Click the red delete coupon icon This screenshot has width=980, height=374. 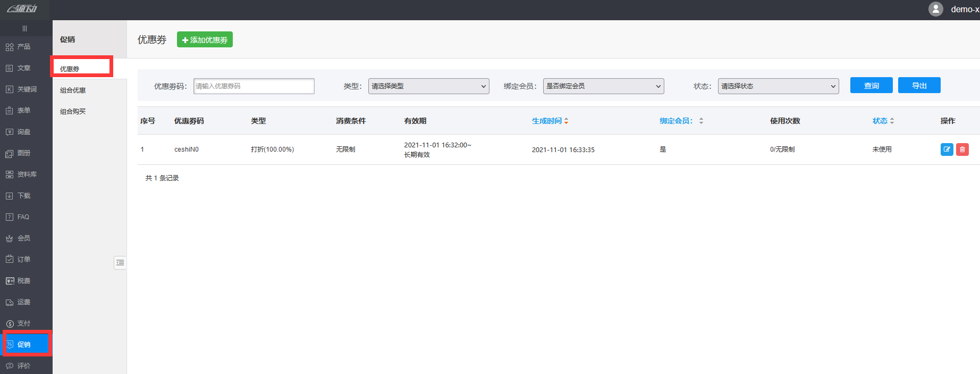tap(962, 149)
